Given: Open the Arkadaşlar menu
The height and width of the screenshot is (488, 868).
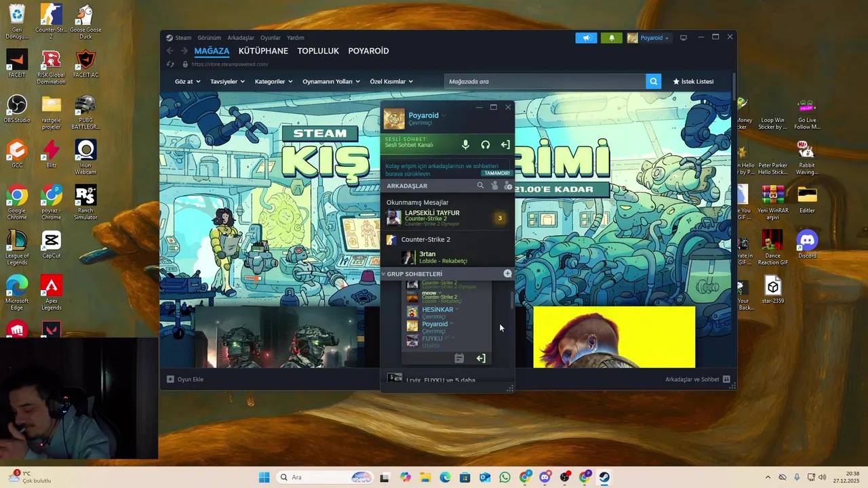Looking at the screenshot, I should point(241,38).
